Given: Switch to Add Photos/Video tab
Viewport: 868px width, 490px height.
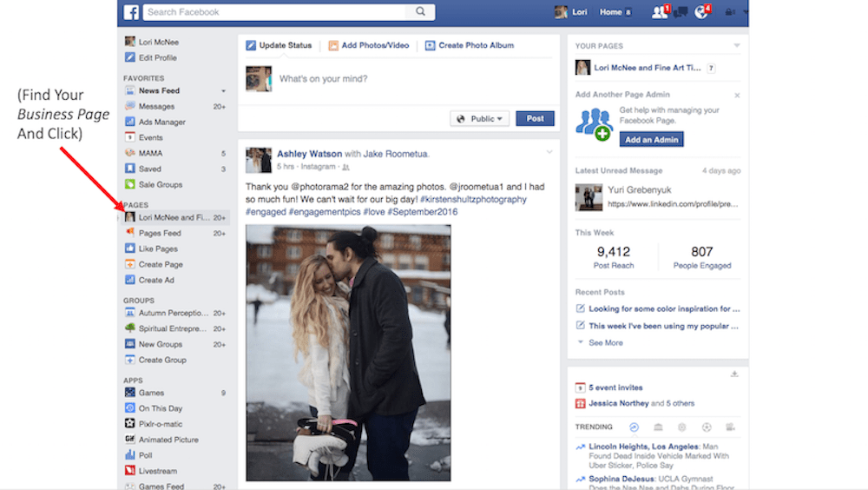Looking at the screenshot, I should [369, 45].
